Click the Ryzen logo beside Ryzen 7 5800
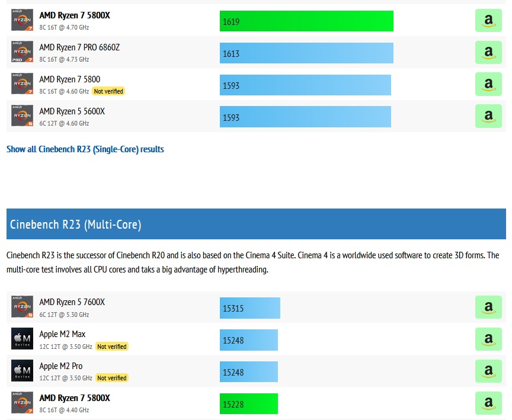Image resolution: width=512 pixels, height=420 pixels. click(22, 84)
